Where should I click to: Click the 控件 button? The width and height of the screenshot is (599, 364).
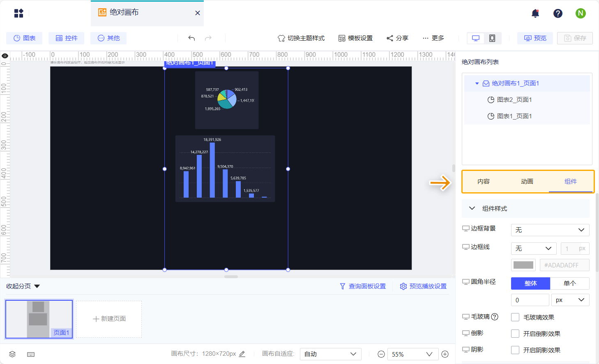coord(66,38)
